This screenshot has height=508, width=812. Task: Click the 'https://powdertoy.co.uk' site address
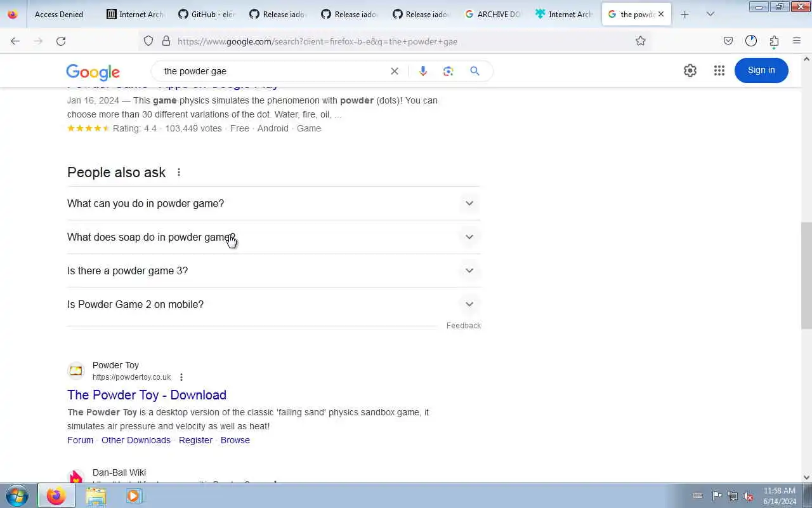click(x=131, y=377)
